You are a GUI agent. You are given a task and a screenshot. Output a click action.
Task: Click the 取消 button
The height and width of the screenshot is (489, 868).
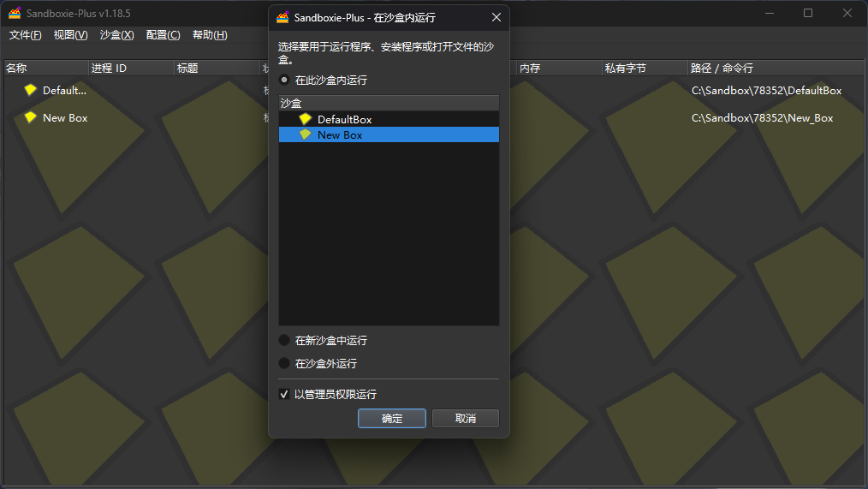(466, 419)
